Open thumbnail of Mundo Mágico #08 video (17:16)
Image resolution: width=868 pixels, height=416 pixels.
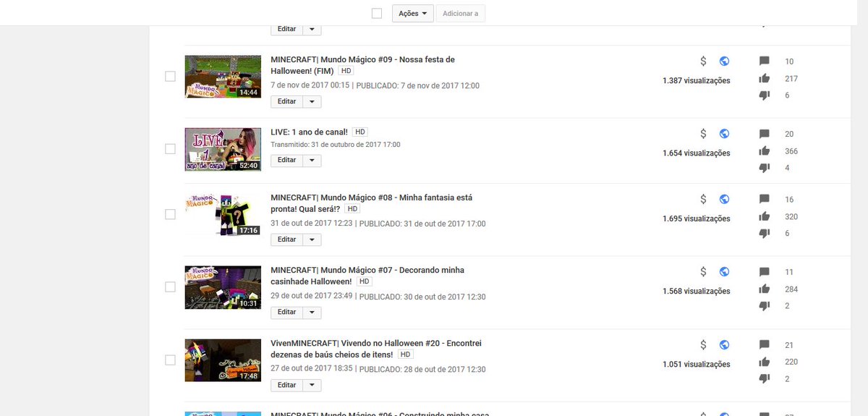(223, 214)
